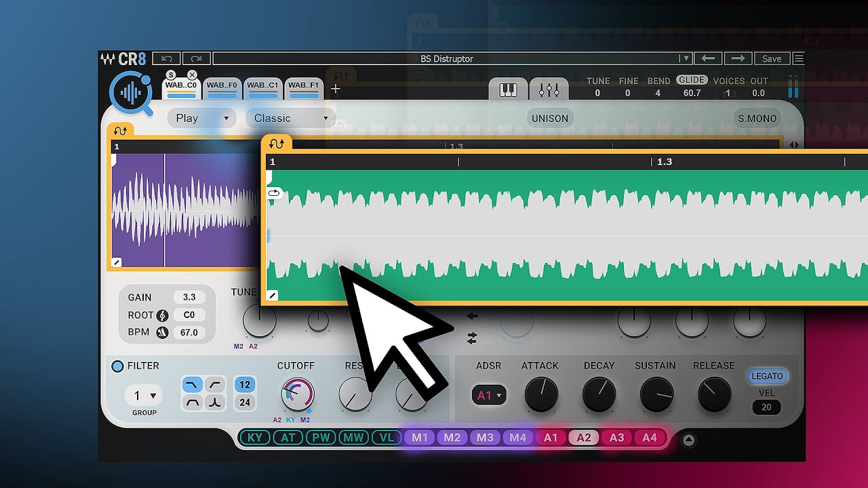Select A2 in the modulation source bar
This screenshot has width=868, height=488.
[x=584, y=438]
